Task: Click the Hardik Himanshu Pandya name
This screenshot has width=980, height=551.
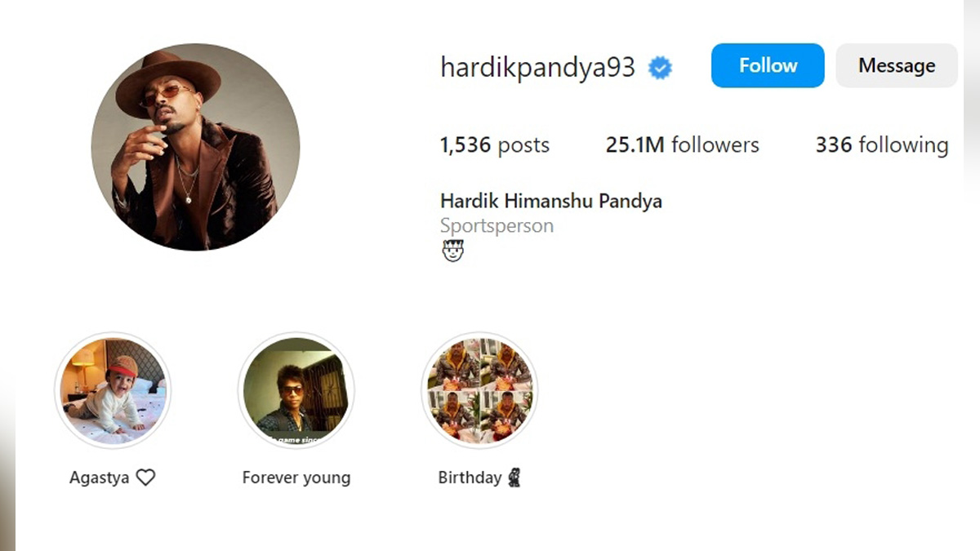Action: pyautogui.click(x=551, y=201)
